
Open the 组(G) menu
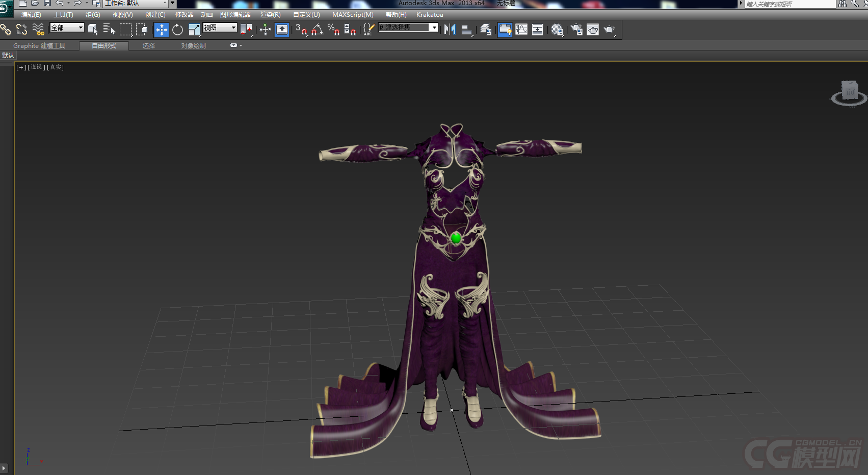[x=93, y=15]
